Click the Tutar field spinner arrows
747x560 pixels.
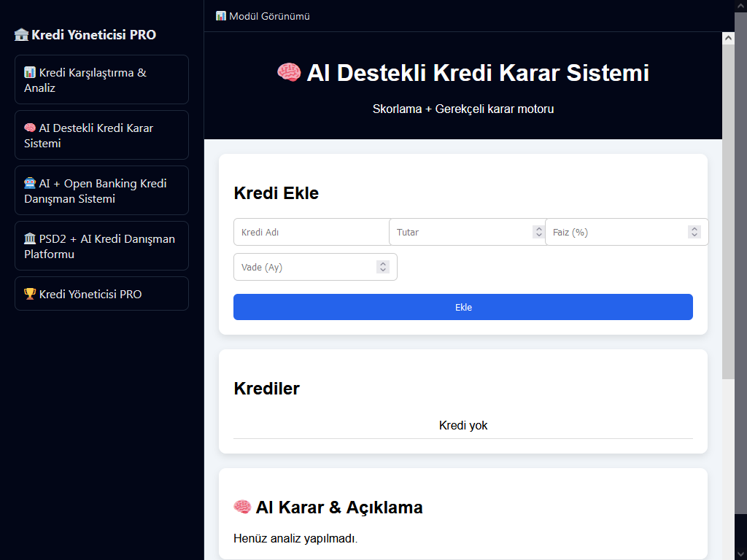[x=539, y=232]
